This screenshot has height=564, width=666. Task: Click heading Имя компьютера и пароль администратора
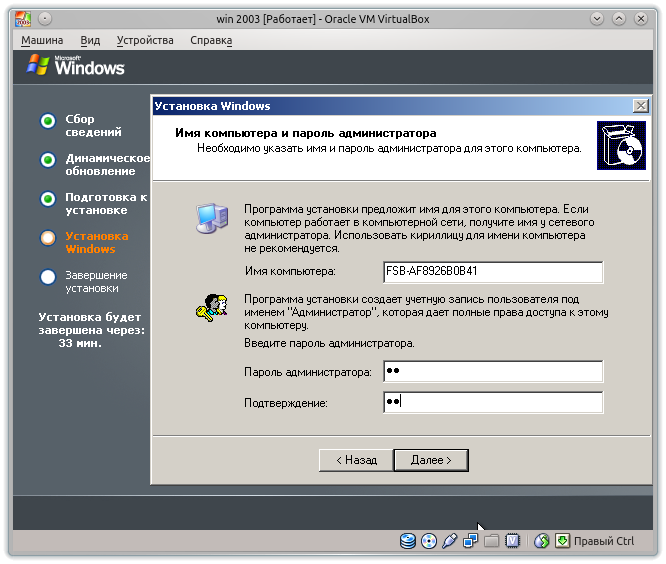(x=306, y=133)
